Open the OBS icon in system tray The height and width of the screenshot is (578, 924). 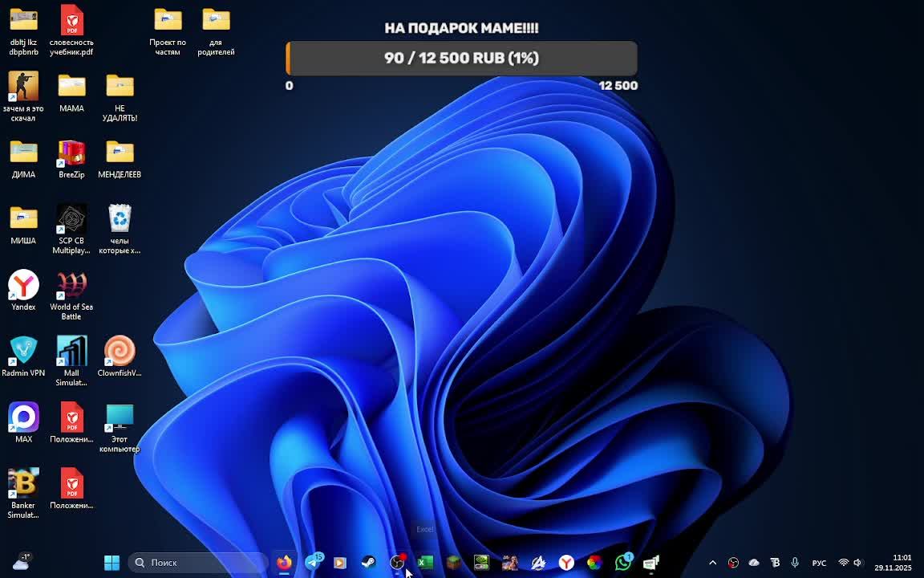733,563
